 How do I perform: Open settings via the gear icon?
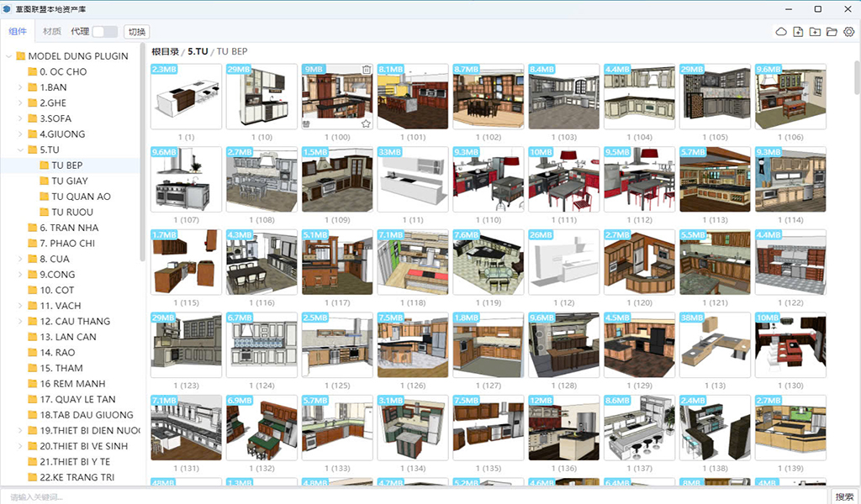click(x=848, y=32)
